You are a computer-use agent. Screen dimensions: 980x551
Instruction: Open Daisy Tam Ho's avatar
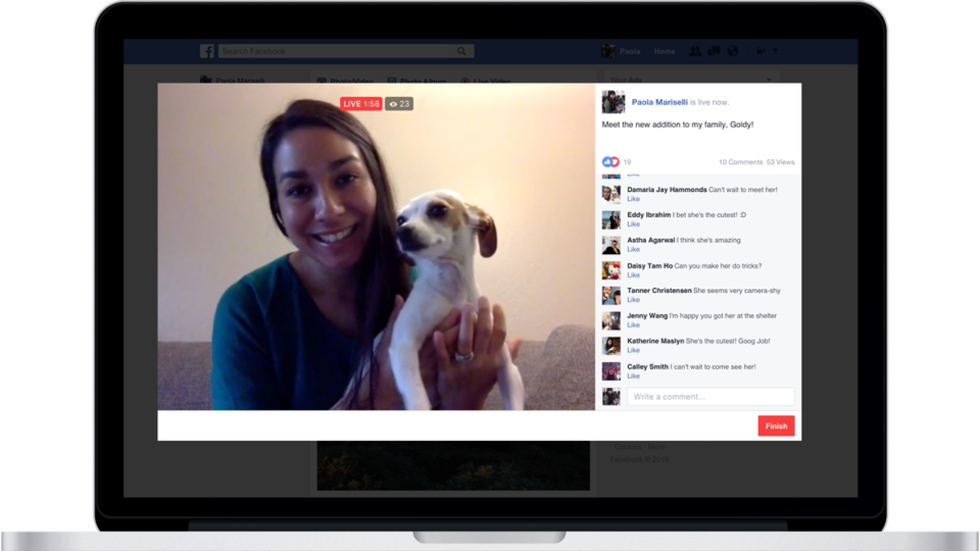pos(611,270)
